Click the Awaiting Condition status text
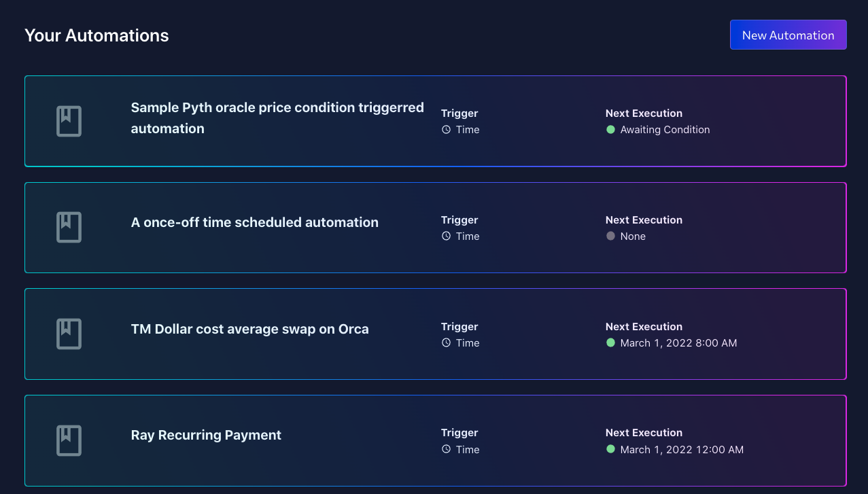 click(665, 130)
